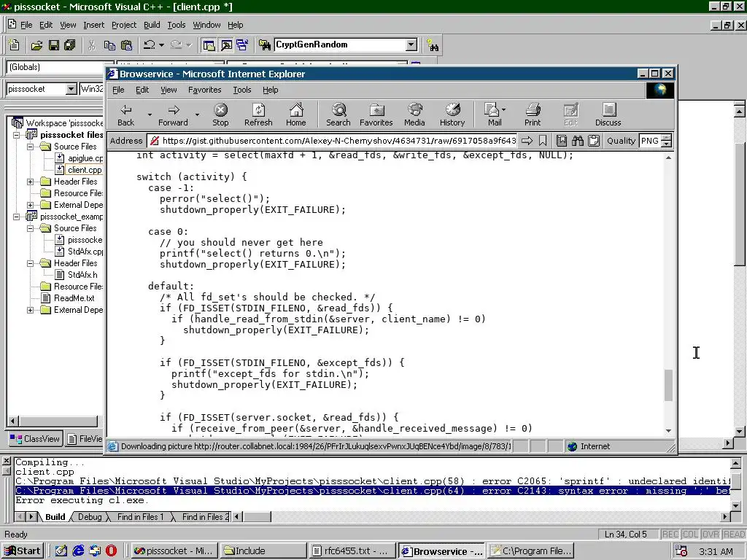Click the error C2065 sprintf output line
The height and width of the screenshot is (560, 747).
tap(371, 481)
